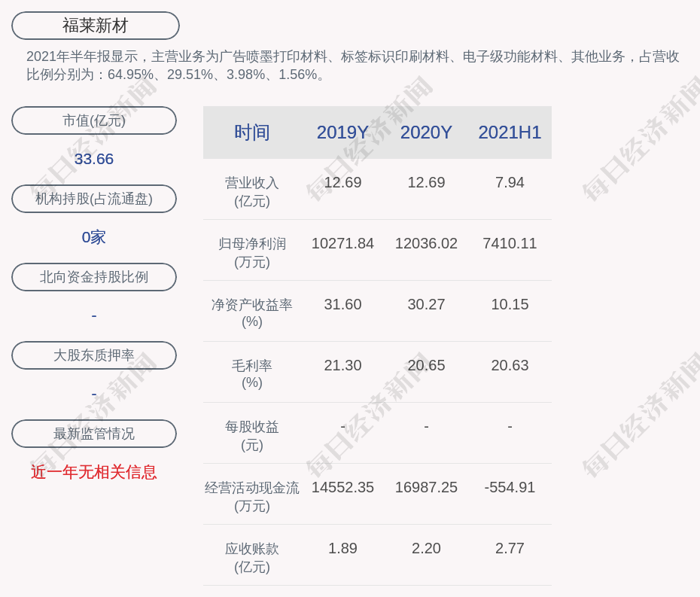The image size is (700, 597).
Task: Select the 机构持股(占流通盘) pill
Action: [x=94, y=199]
